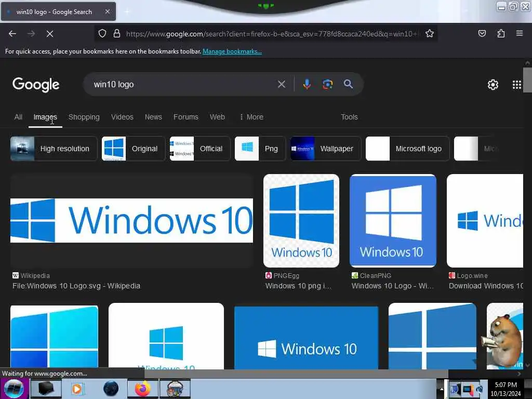Open the tracking protection shield icon

(x=102, y=34)
